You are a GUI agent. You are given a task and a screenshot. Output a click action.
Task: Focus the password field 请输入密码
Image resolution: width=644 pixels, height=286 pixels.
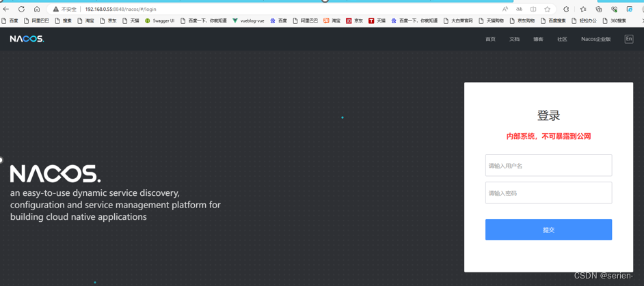549,193
